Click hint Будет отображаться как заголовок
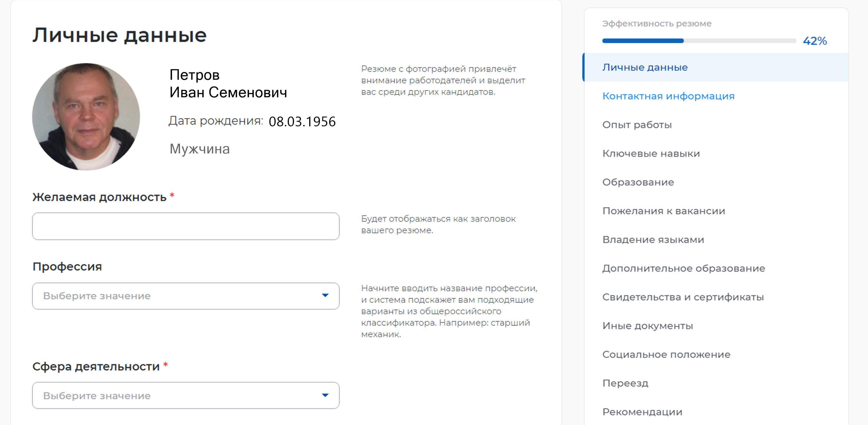The height and width of the screenshot is (425, 868). (x=438, y=224)
